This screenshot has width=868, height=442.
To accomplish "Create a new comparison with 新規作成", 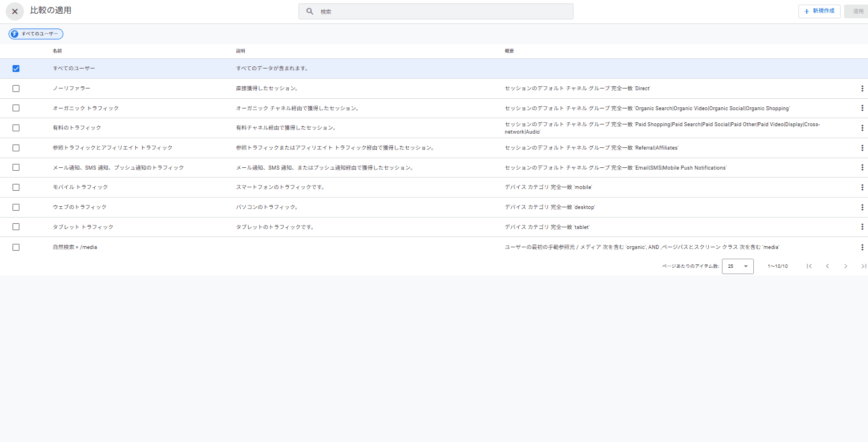I will pyautogui.click(x=819, y=11).
